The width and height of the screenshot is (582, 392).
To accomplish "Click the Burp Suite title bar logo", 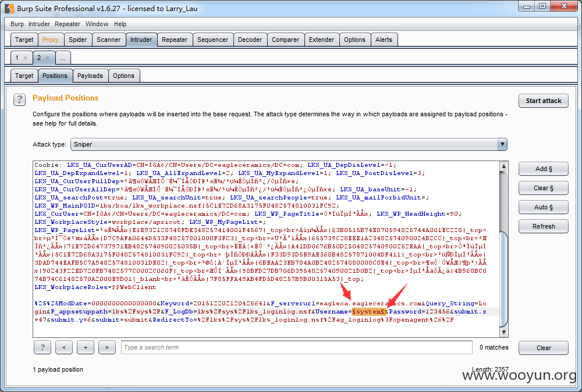I will 9,8.
